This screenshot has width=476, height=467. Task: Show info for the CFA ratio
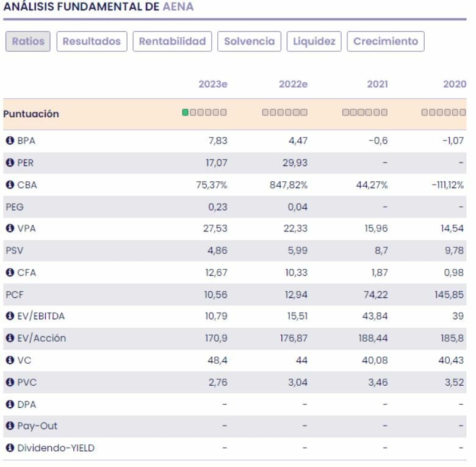10,272
